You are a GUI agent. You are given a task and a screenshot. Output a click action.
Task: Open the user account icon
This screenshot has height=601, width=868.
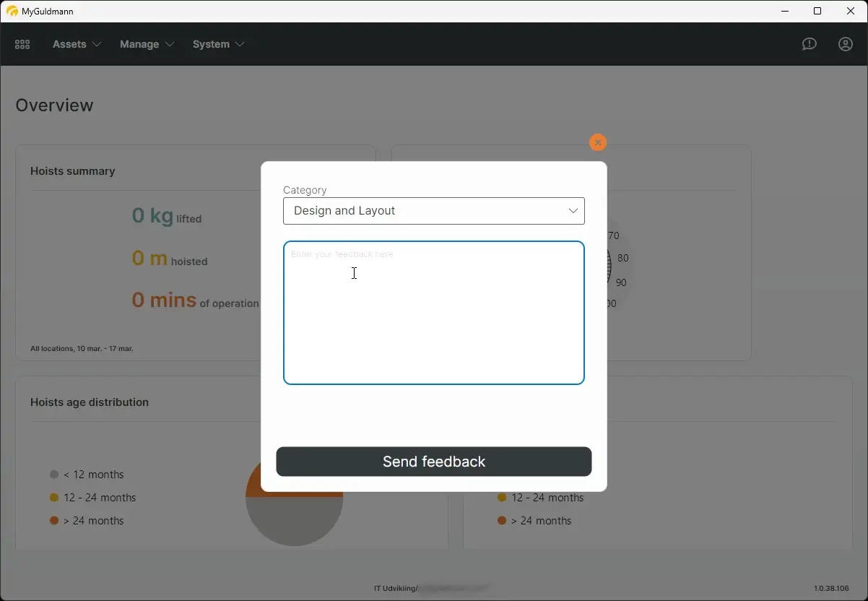click(845, 44)
